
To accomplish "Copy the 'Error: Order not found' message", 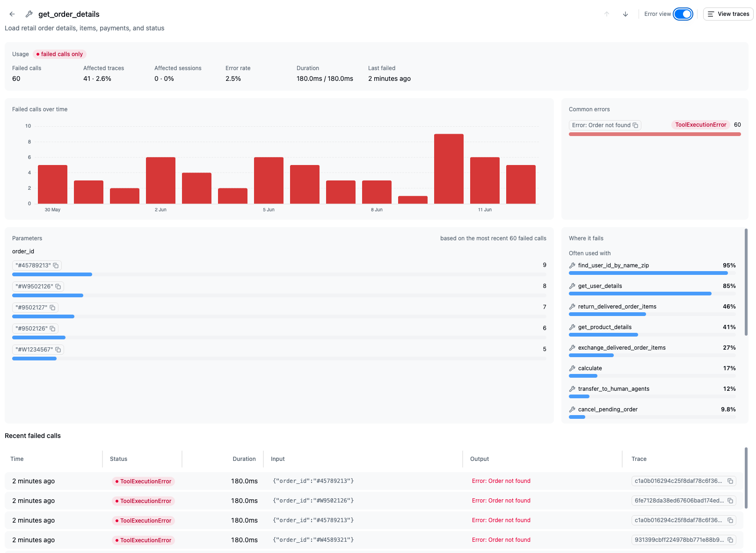I will tap(635, 125).
